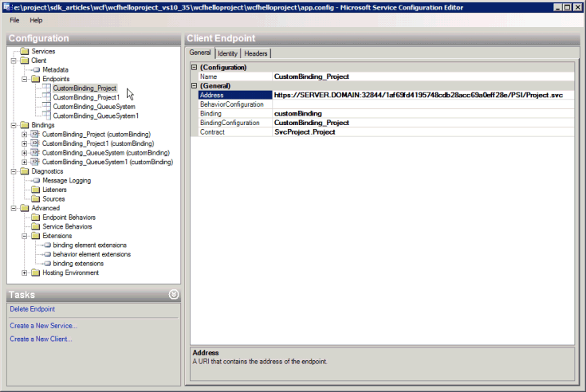
Task: Collapse the Endpoints tree node
Action: pyautogui.click(x=25, y=79)
